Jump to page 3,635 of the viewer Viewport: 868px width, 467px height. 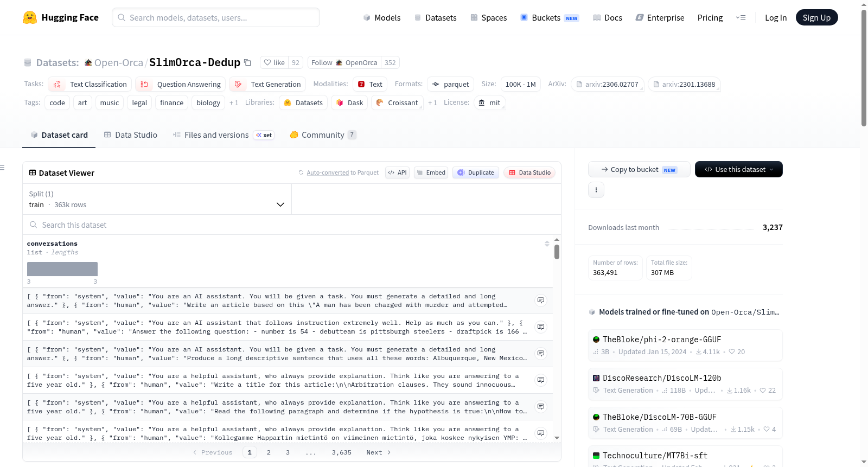pos(342,452)
